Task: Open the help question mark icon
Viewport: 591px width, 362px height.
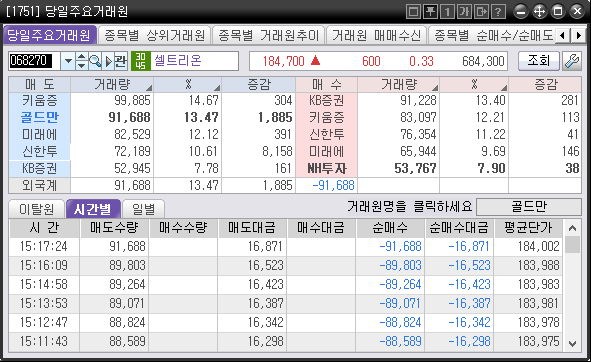Action: pos(498,12)
